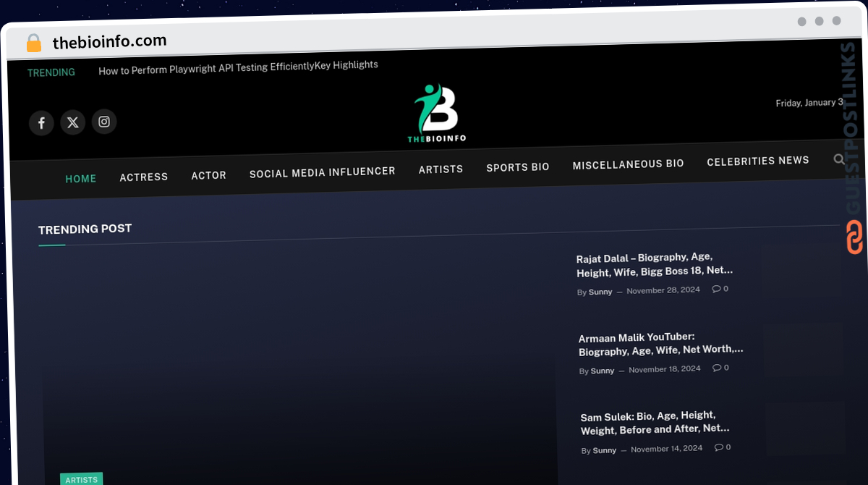Screen dimensions: 868x485
Task: Click the November 14, 2024 date
Action: click(666, 449)
